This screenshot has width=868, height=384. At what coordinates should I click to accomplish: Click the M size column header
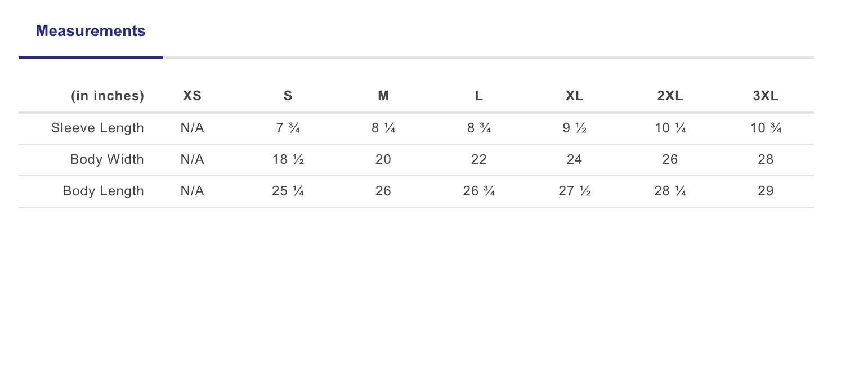coord(383,96)
